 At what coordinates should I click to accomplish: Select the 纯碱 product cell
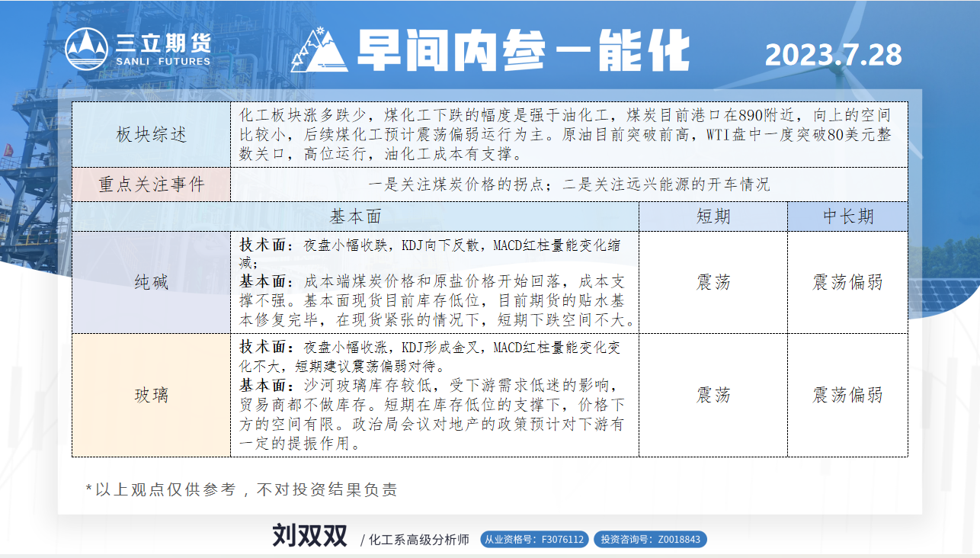(151, 282)
